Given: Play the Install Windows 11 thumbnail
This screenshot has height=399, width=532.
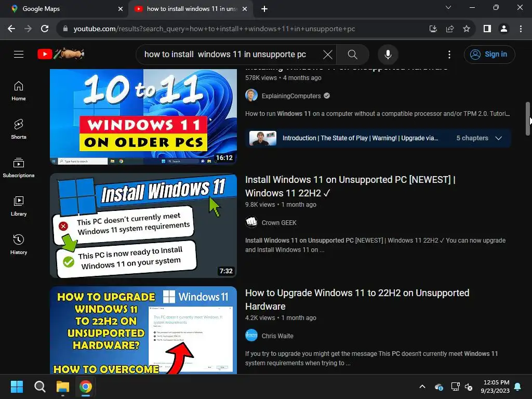Looking at the screenshot, I should (143, 225).
